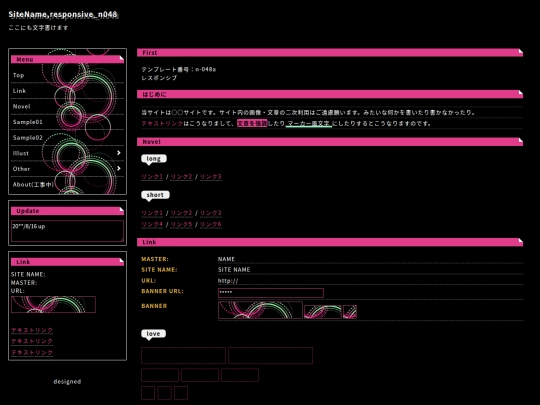Expand the Illust submenu arrow
The image size is (540, 405).
click(118, 153)
